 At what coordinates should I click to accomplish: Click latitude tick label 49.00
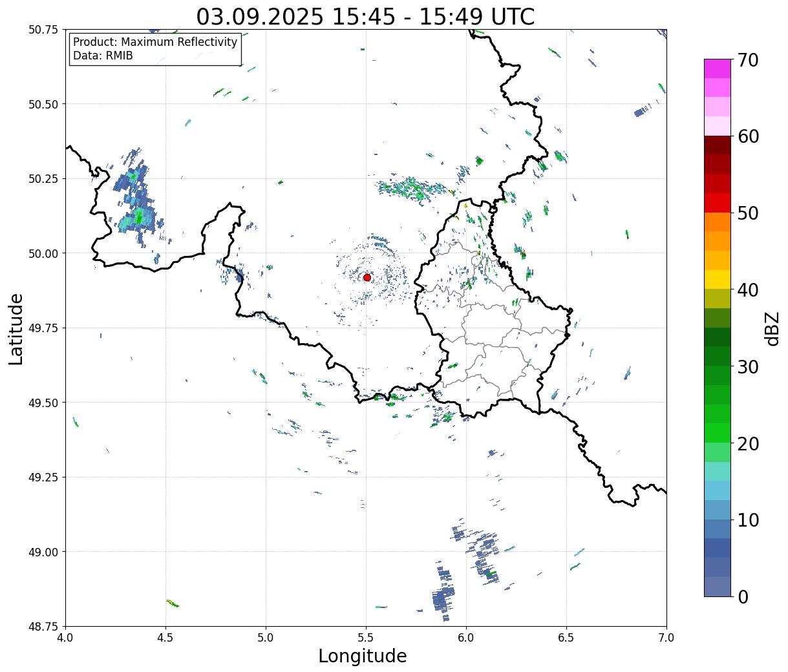coord(43,552)
